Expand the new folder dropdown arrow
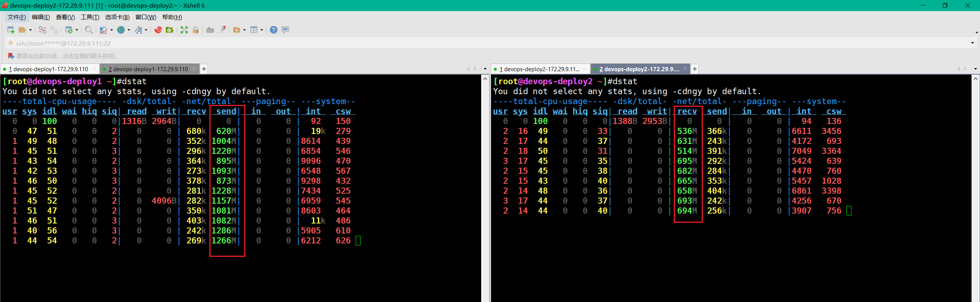 244,30
